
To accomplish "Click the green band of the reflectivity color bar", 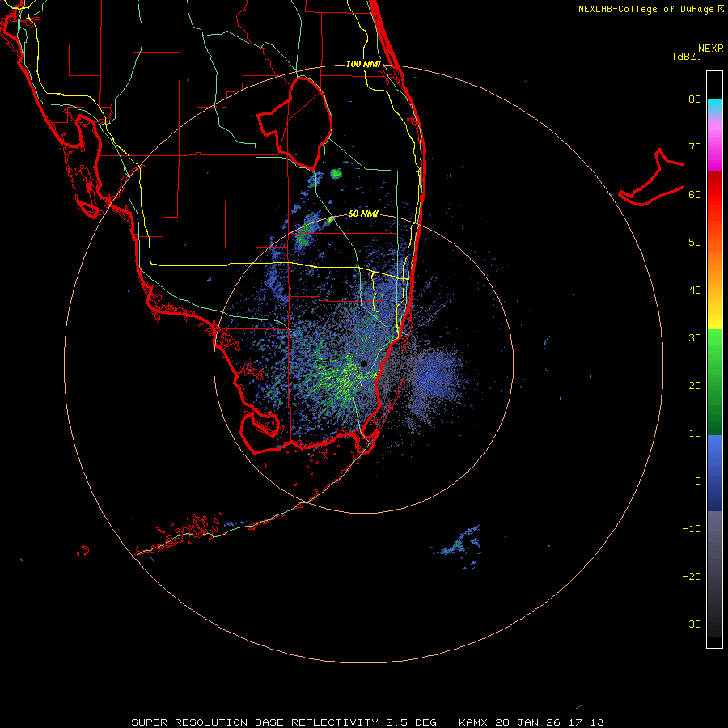I will click(714, 382).
